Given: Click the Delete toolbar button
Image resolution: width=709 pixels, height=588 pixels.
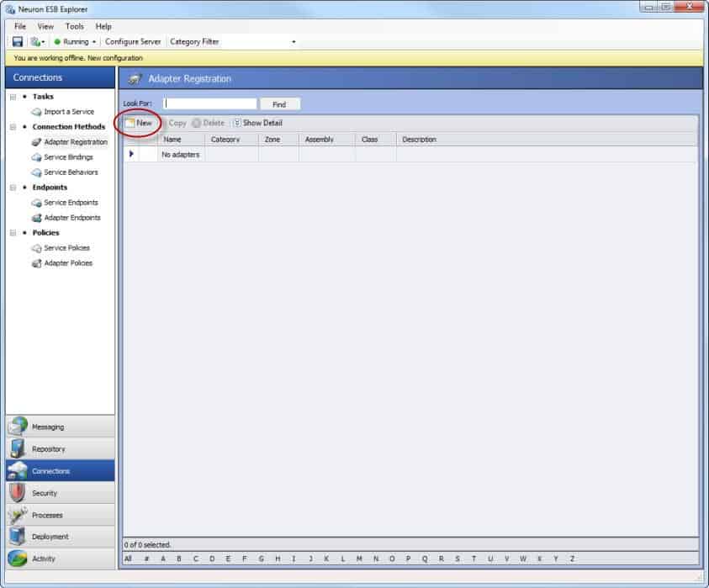Looking at the screenshot, I should tap(209, 123).
